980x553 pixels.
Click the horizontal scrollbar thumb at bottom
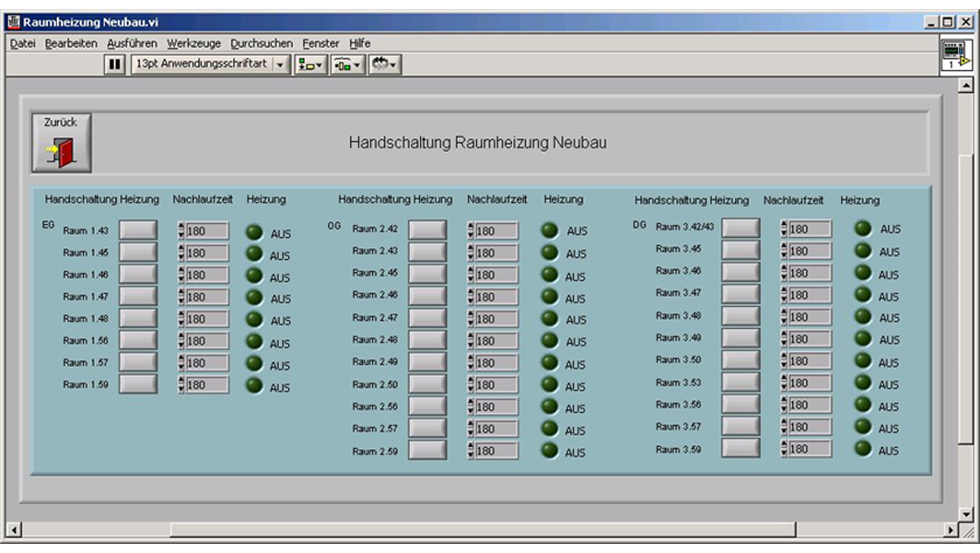(483, 530)
